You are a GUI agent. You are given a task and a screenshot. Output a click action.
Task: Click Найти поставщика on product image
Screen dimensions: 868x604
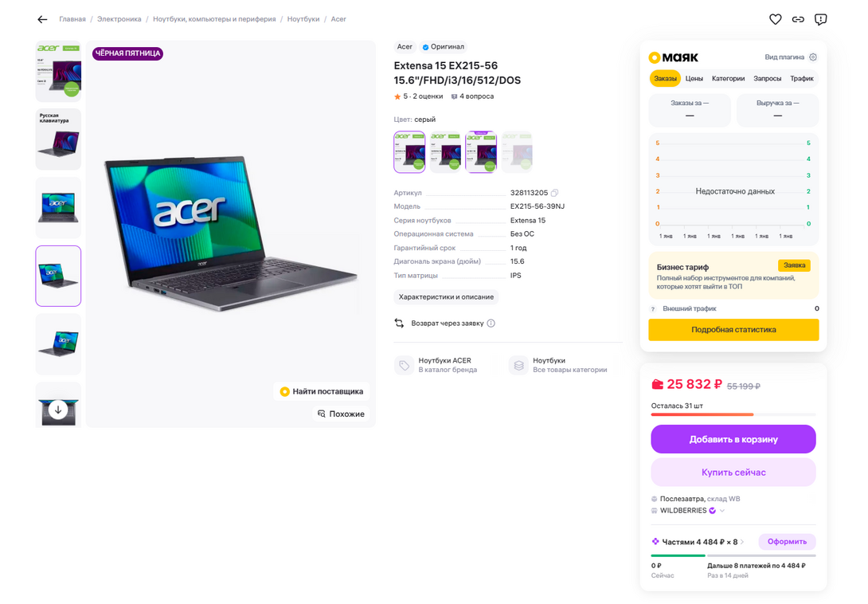click(322, 391)
